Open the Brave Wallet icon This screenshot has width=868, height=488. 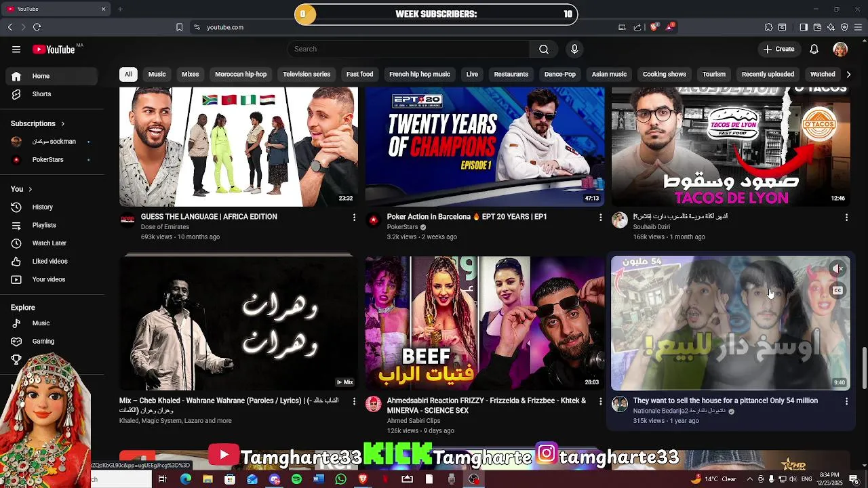coord(817,27)
